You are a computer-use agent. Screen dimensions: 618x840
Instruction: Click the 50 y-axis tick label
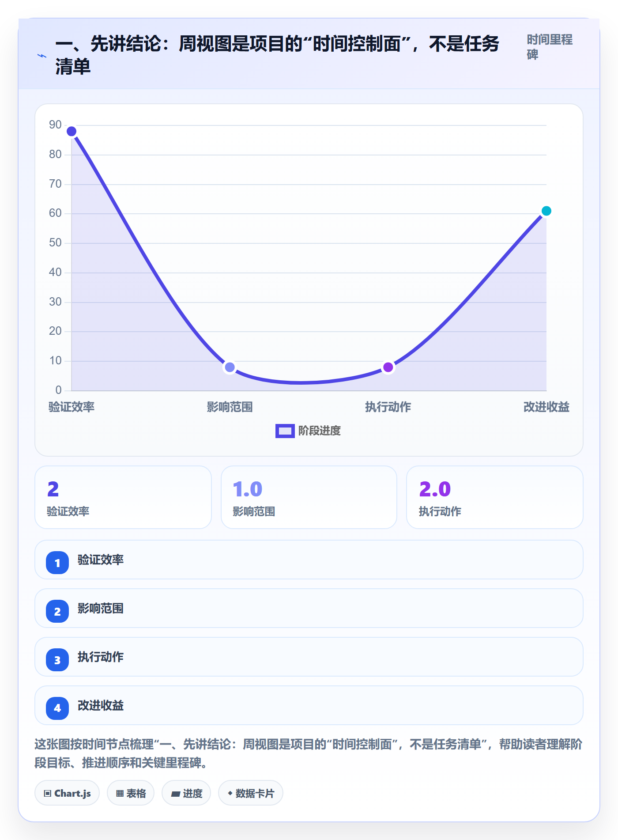(x=55, y=243)
